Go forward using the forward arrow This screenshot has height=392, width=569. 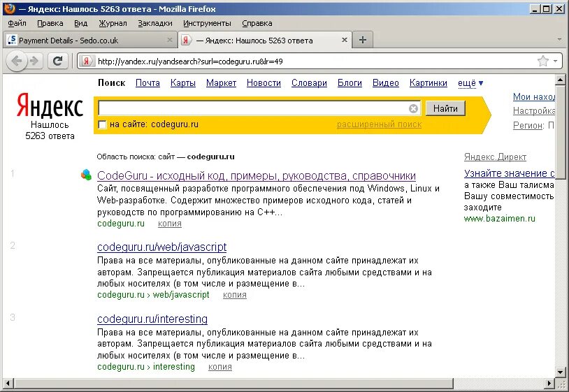(x=34, y=61)
